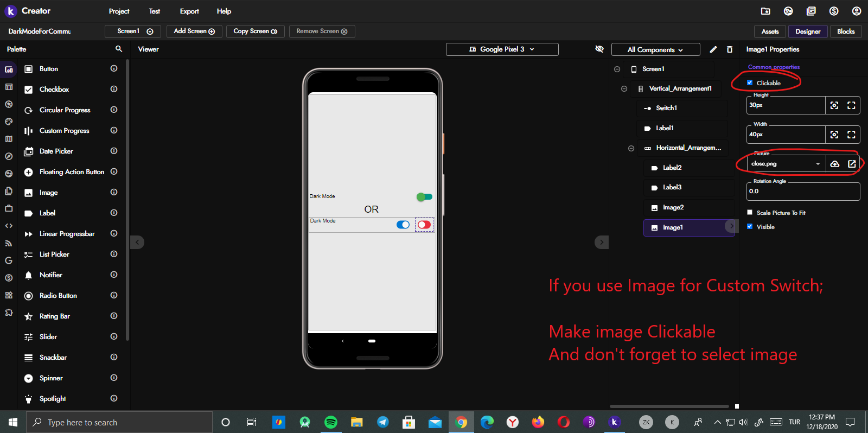868x433 pixels.
Task: Click the Copy Screen button
Action: [x=255, y=31]
